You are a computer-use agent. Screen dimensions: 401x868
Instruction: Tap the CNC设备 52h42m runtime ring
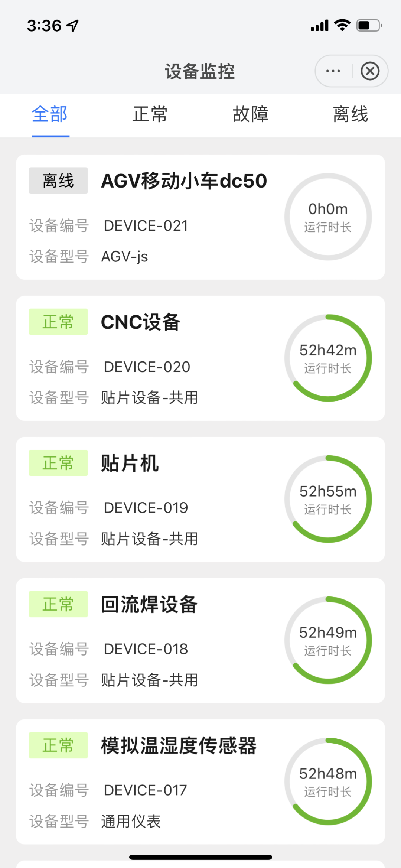328,358
